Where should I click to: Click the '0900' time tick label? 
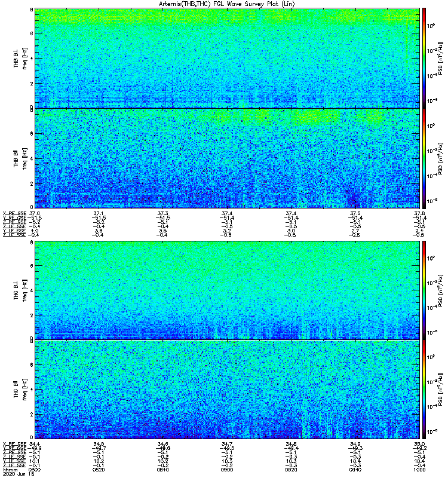[227, 470]
